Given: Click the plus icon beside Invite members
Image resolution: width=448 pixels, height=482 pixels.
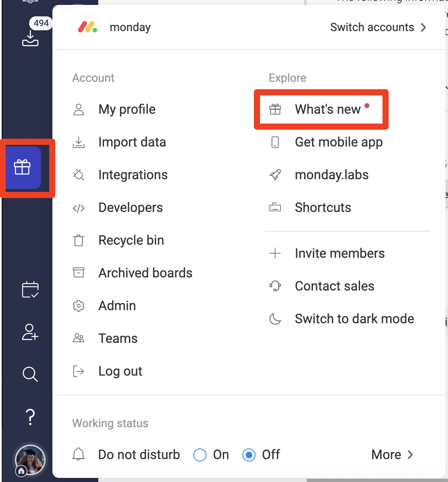Looking at the screenshot, I should point(275,253).
